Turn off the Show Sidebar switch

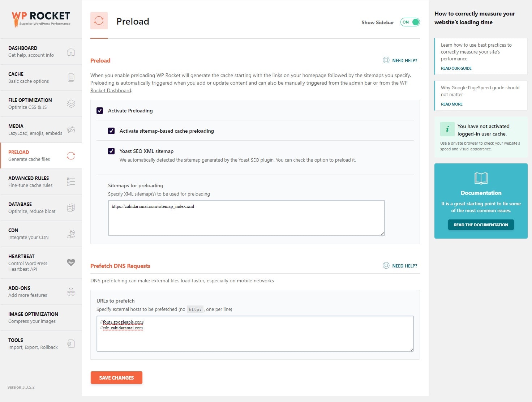tap(410, 22)
